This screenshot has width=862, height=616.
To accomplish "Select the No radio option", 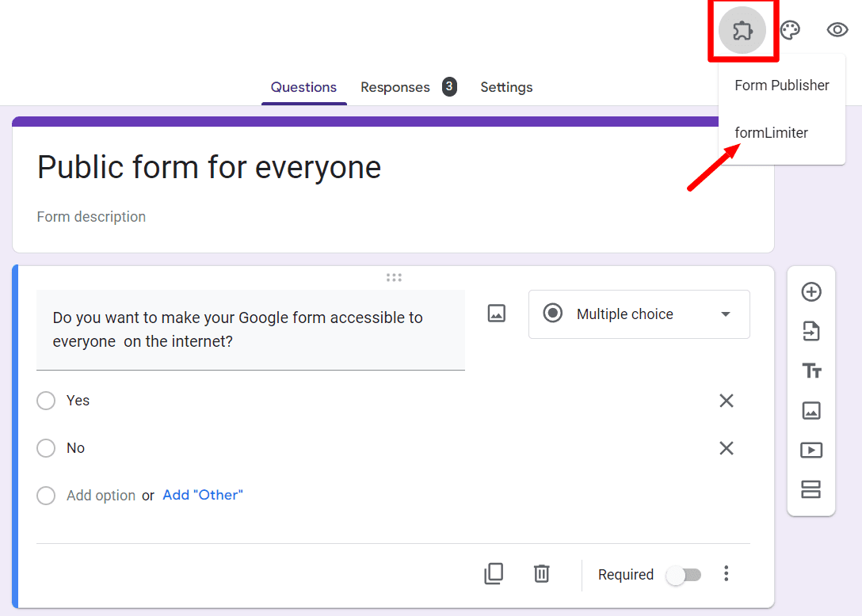I will pos(46,448).
